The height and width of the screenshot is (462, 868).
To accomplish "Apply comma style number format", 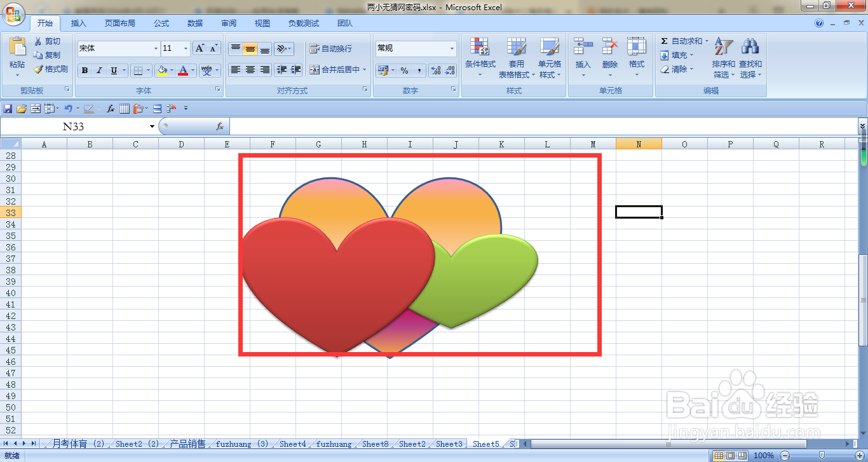I will (419, 71).
